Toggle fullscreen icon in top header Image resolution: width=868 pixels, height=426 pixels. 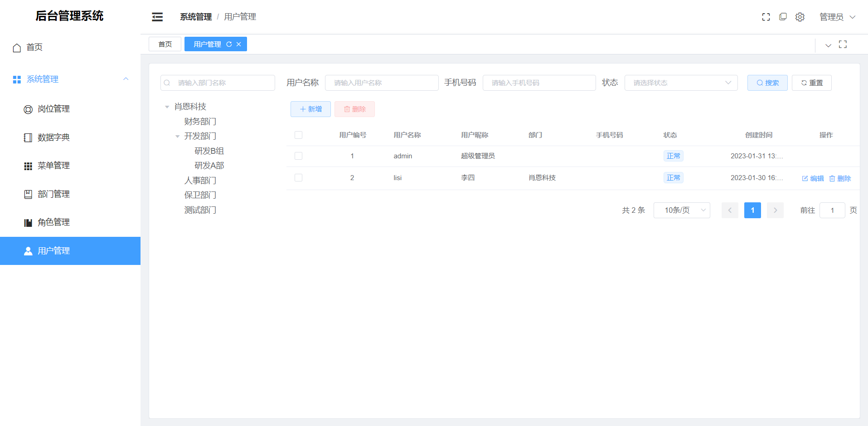pyautogui.click(x=766, y=17)
